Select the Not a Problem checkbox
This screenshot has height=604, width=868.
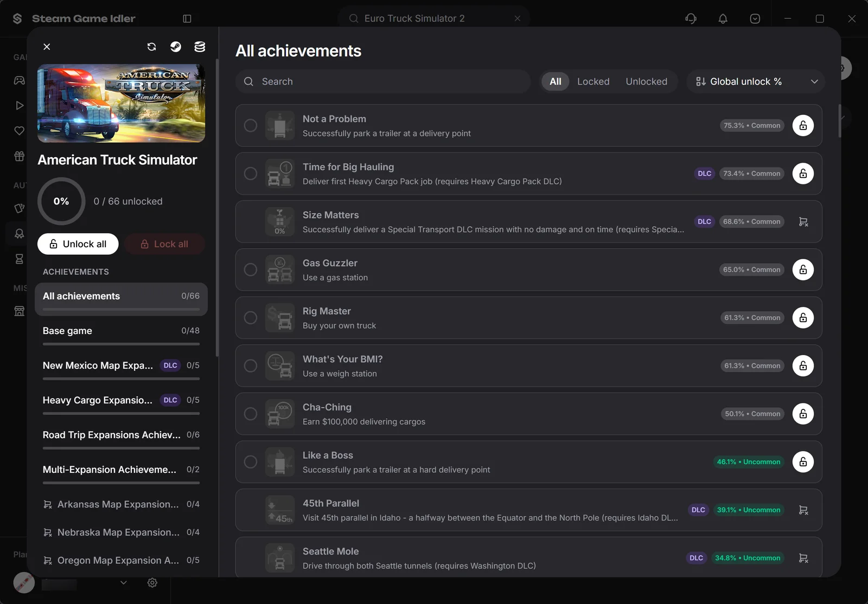pos(251,125)
